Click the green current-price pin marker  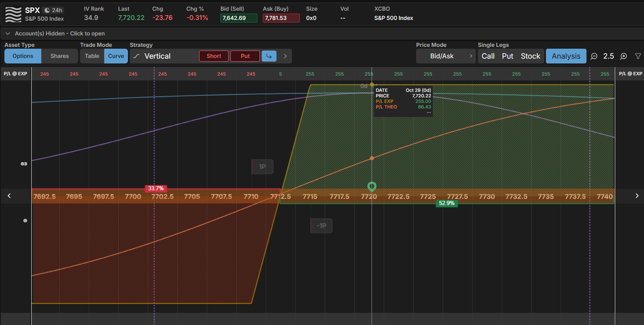coord(372,187)
